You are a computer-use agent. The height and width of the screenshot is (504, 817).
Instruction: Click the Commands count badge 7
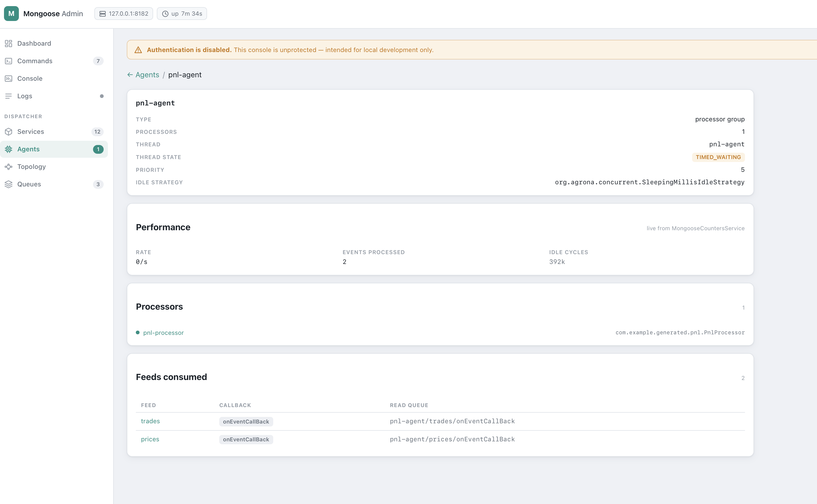(98, 61)
